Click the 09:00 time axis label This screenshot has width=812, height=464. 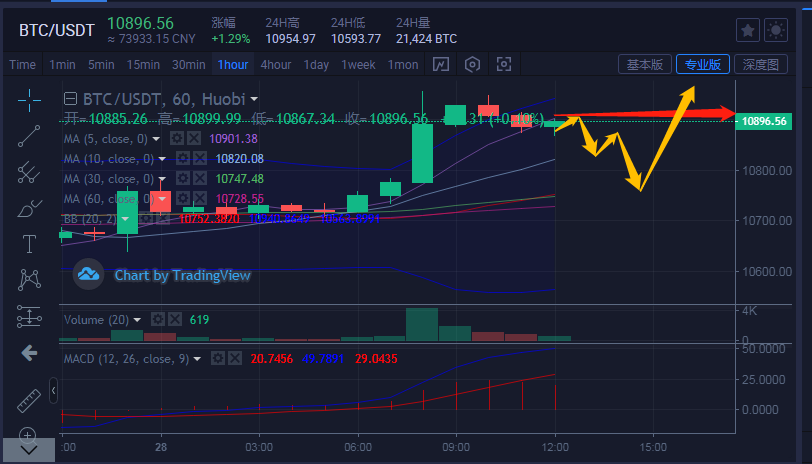point(456,447)
